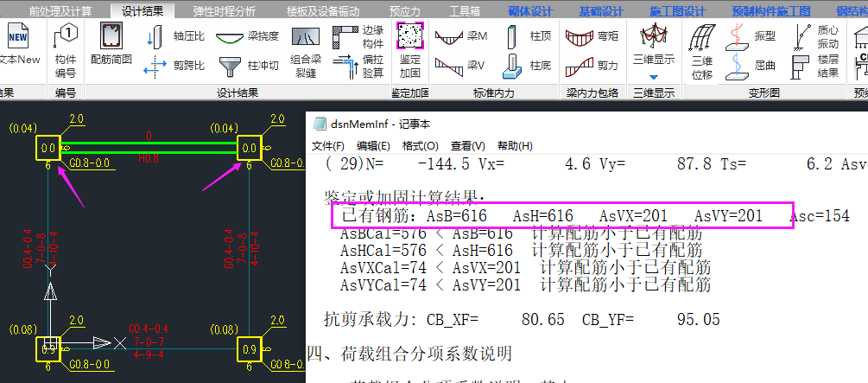The image size is (868, 383).
Task: Open Notepad 查看(V) menu
Action: pyautogui.click(x=468, y=146)
